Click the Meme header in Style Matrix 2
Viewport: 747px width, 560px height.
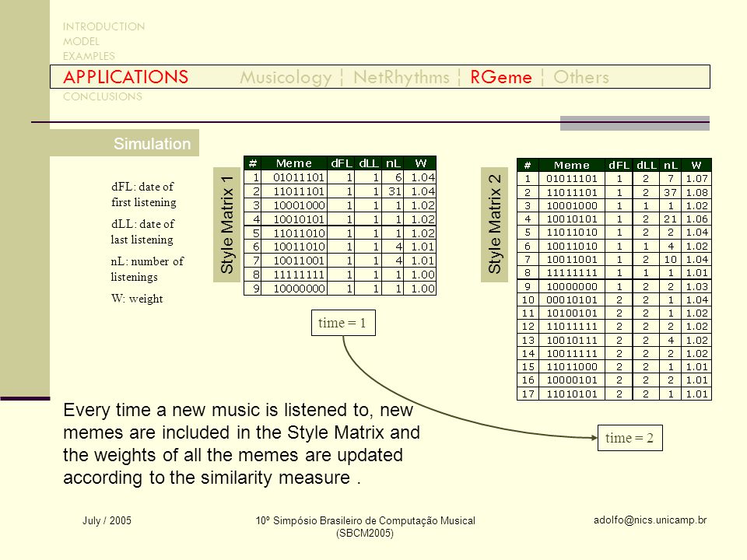[572, 165]
